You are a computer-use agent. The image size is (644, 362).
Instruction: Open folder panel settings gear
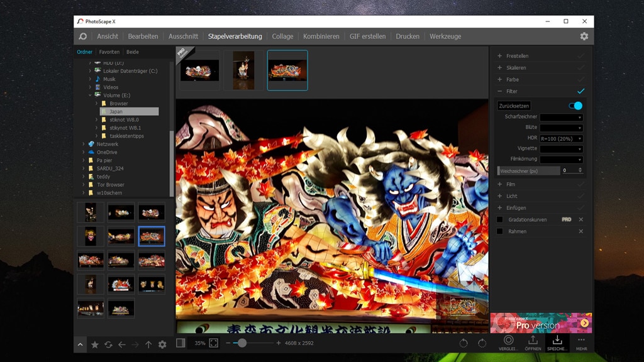click(x=162, y=345)
